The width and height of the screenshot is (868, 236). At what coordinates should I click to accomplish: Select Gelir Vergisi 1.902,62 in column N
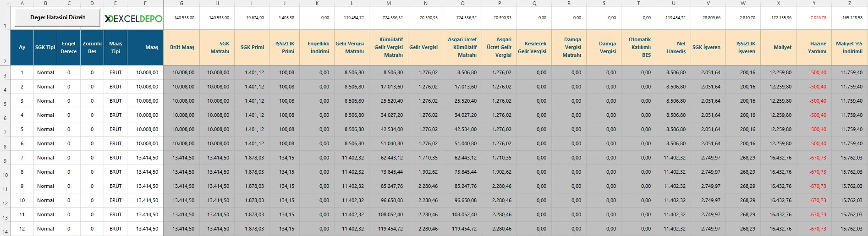coord(425,172)
